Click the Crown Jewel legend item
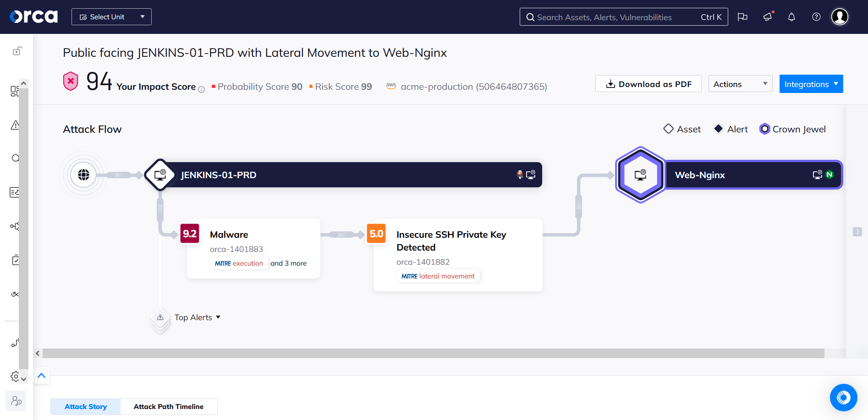This screenshot has height=420, width=868. tap(792, 129)
